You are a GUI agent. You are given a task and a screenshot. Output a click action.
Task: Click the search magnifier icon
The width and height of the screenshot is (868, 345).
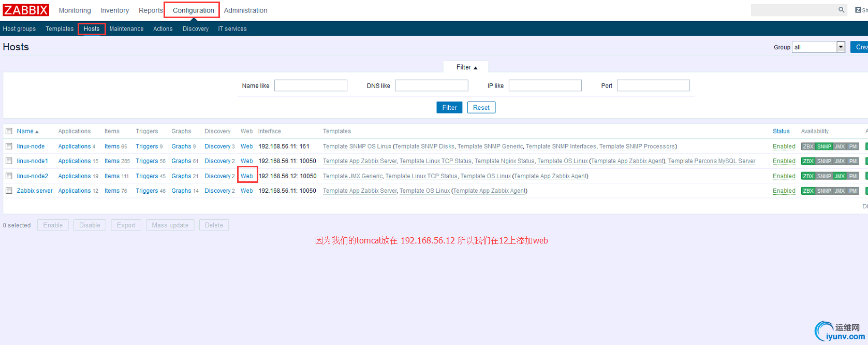pos(841,10)
